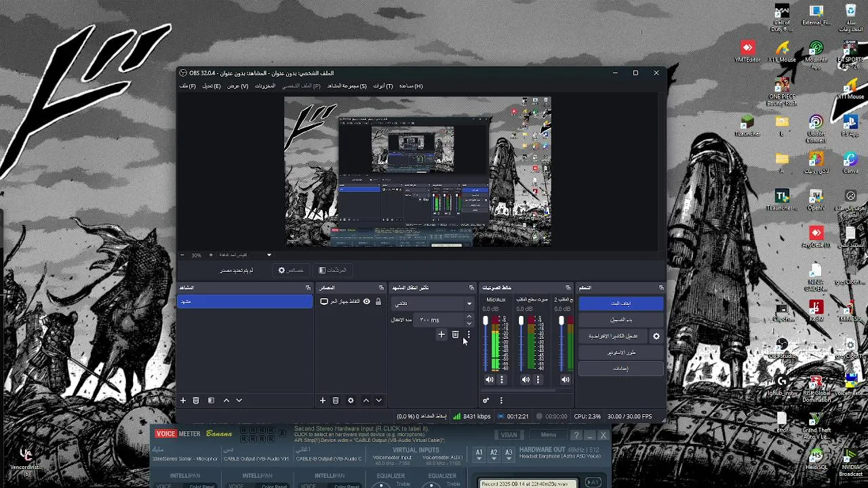Viewport: 868px width, 488px height.
Task: Move scene down arrow in Scenes panel
Action: (239, 401)
